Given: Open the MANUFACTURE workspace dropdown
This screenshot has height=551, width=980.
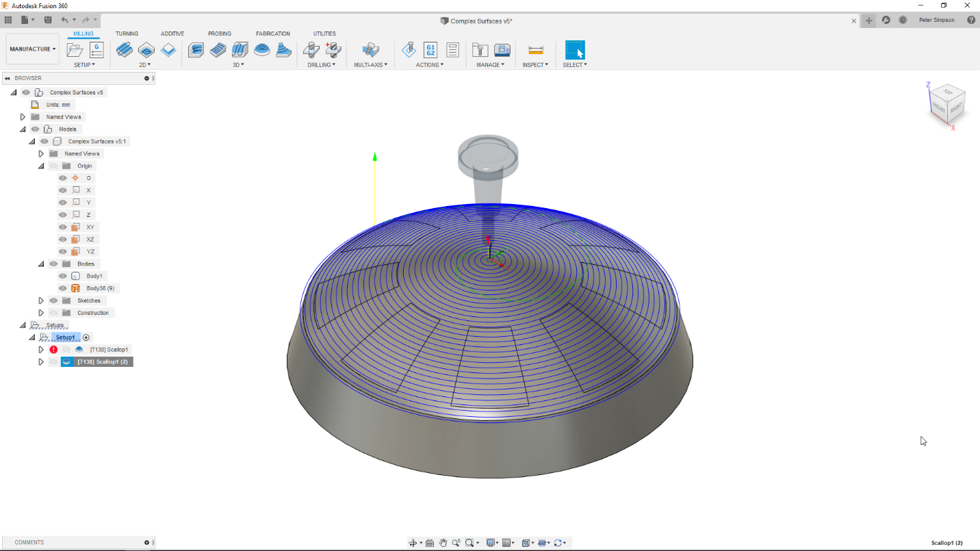Looking at the screenshot, I should (x=32, y=49).
